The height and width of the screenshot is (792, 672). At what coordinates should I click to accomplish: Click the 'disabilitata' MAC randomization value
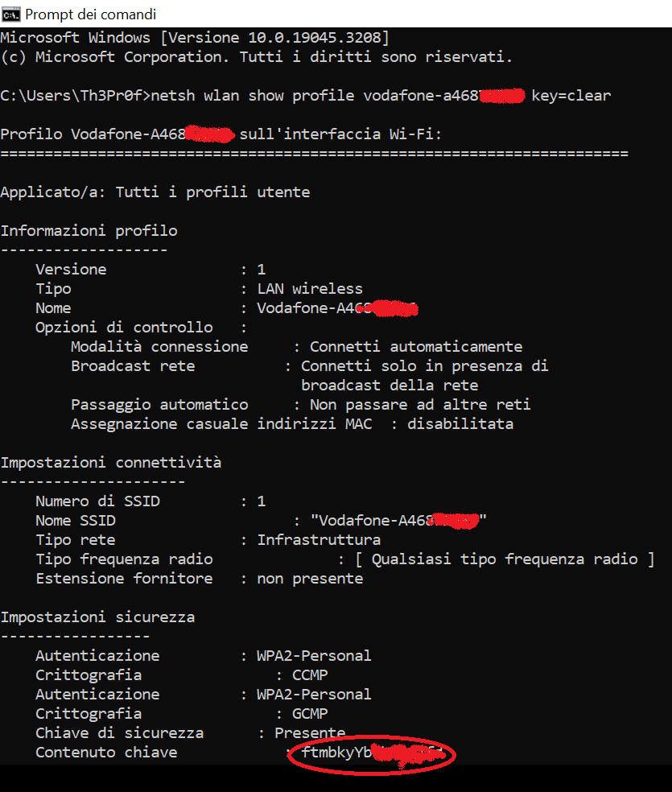pyautogui.click(x=460, y=424)
